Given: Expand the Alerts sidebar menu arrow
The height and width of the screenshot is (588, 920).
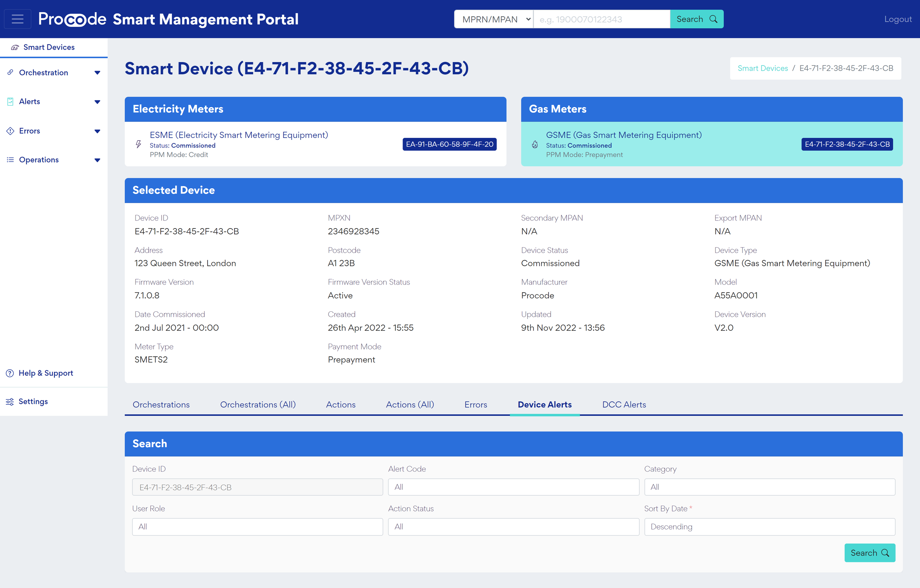Looking at the screenshot, I should point(97,102).
